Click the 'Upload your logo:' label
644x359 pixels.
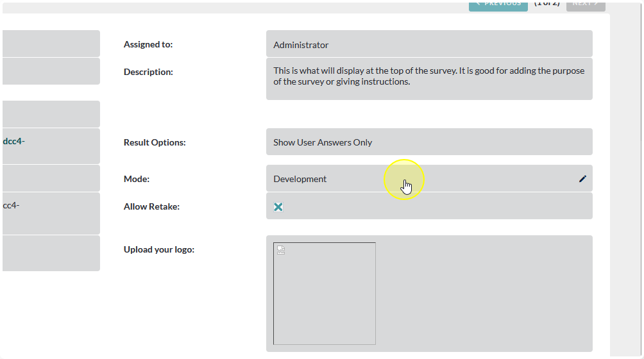click(x=159, y=249)
